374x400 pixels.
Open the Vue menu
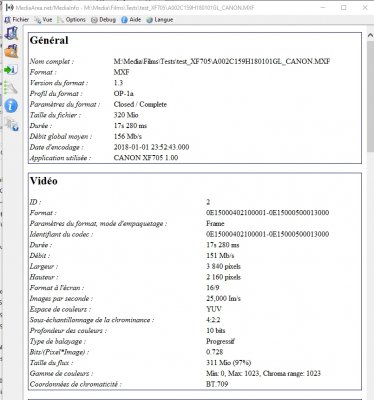tap(43, 20)
